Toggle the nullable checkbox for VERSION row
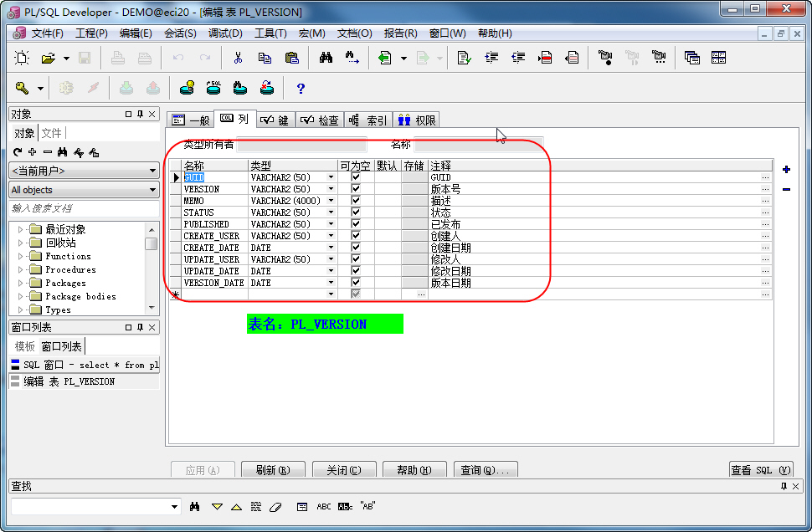Image resolution: width=812 pixels, height=532 pixels. click(x=356, y=189)
